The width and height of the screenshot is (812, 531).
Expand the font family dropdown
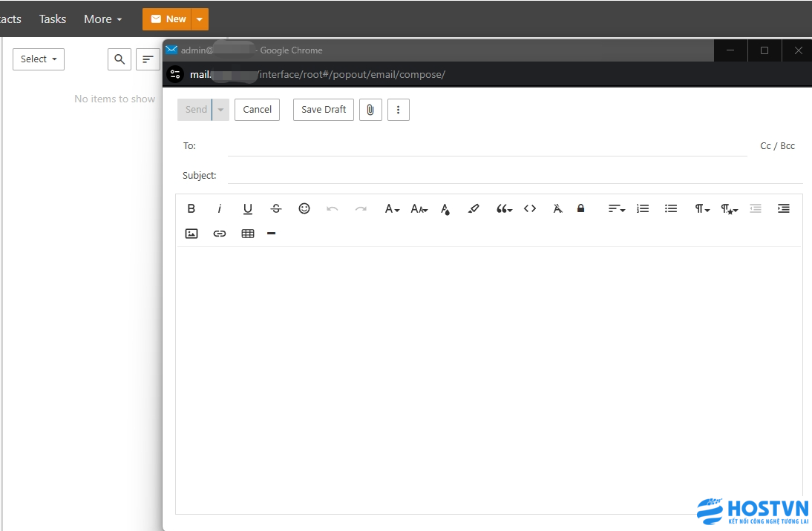[x=392, y=209]
